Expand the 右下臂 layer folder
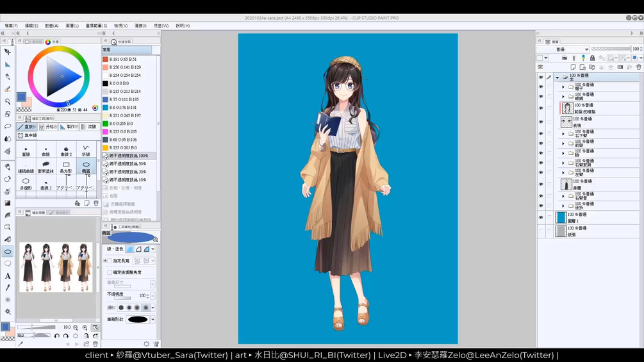The width and height of the screenshot is (644, 362). (563, 133)
